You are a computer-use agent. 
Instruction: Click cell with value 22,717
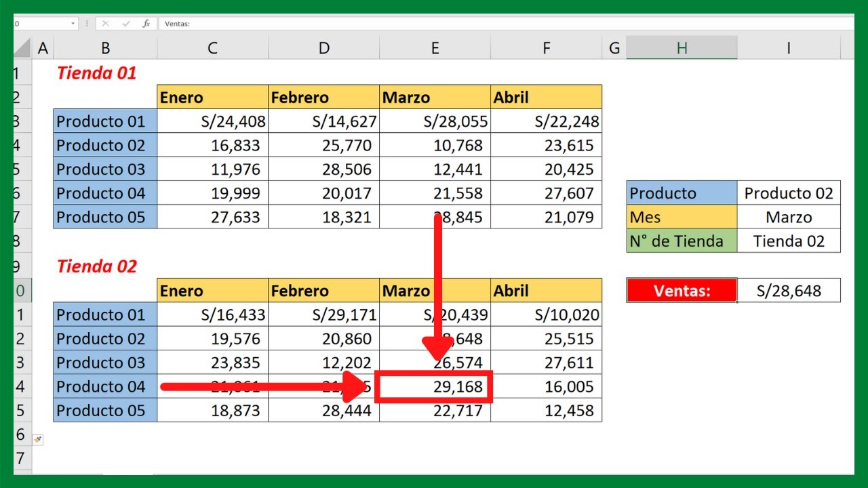(435, 410)
